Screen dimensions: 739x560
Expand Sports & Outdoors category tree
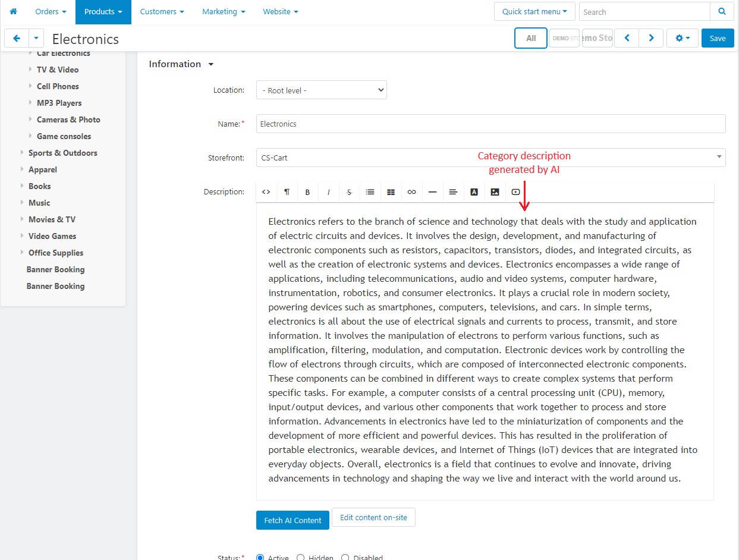(x=23, y=153)
